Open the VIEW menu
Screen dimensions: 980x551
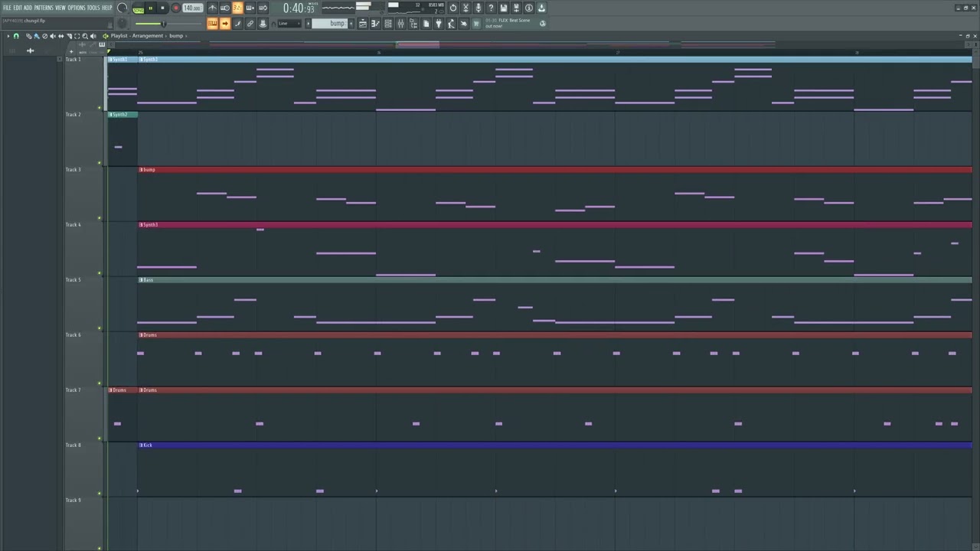point(60,8)
